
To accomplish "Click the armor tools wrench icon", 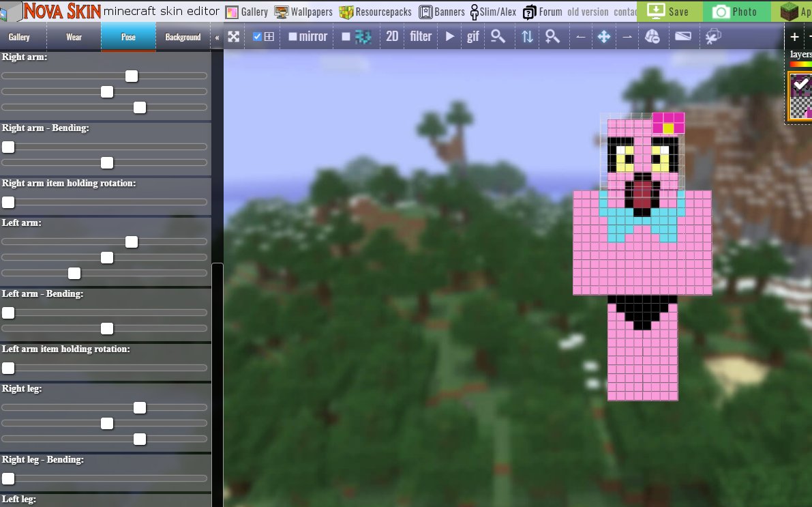I will click(x=713, y=36).
